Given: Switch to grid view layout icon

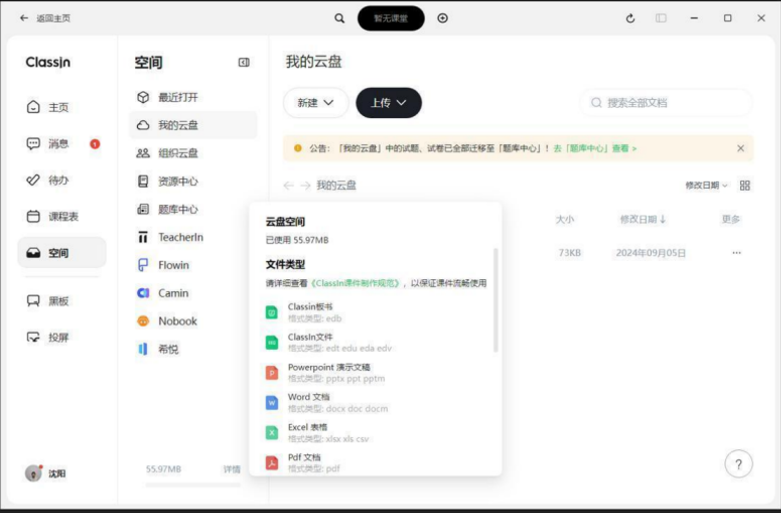Looking at the screenshot, I should 745,185.
